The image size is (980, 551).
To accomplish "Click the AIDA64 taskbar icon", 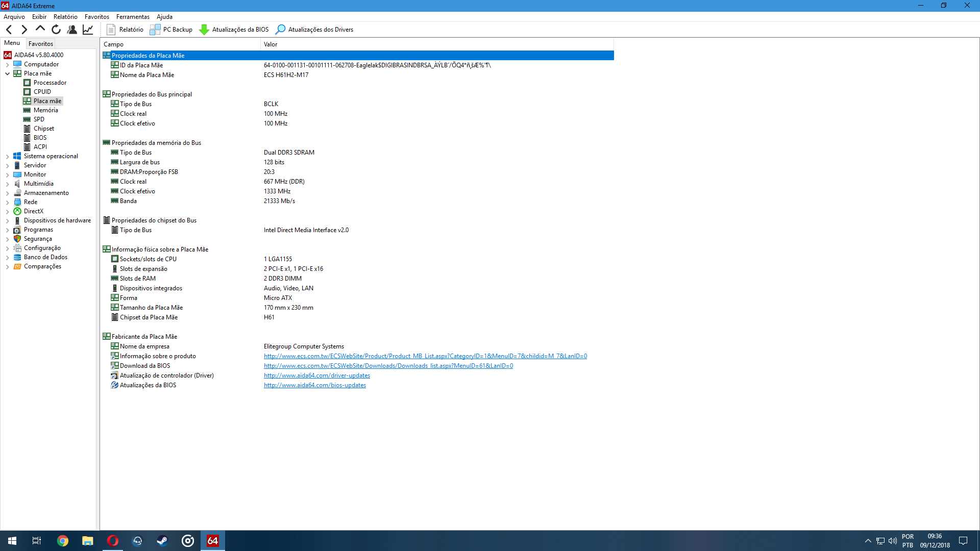I will pos(213,541).
